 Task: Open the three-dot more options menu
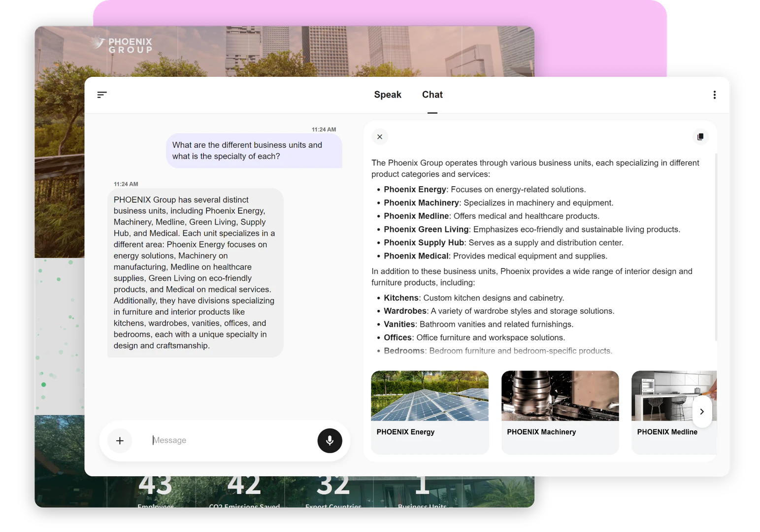tap(714, 95)
